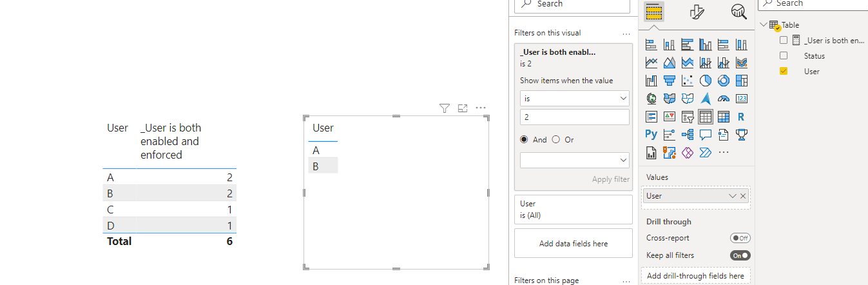This screenshot has width=868, height=285.
Task: Select Map globe visual
Action: [x=651, y=99]
